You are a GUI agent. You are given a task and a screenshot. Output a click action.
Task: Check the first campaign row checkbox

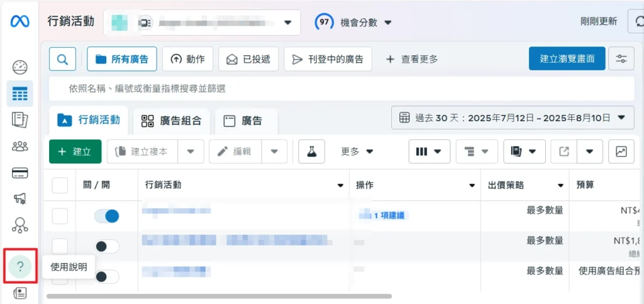60,216
